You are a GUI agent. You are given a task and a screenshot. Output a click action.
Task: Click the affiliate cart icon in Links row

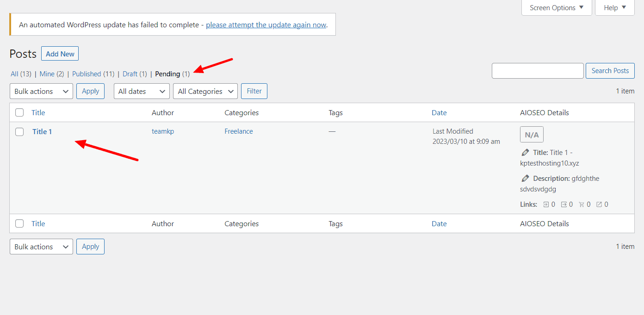pyautogui.click(x=582, y=204)
